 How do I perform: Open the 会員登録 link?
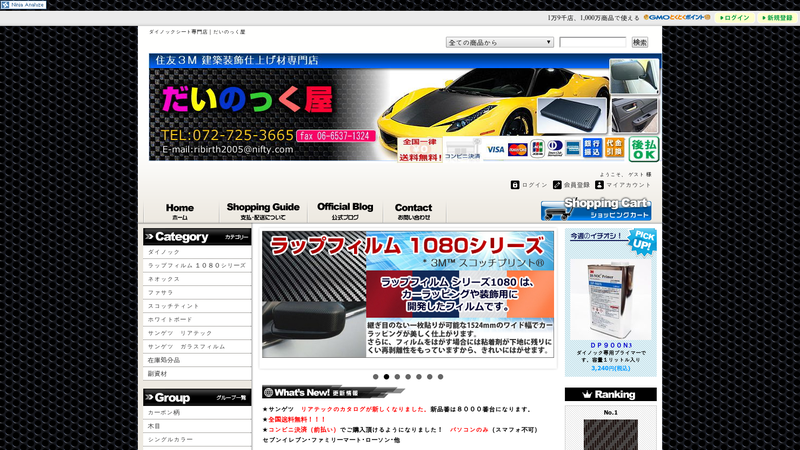[x=577, y=185]
